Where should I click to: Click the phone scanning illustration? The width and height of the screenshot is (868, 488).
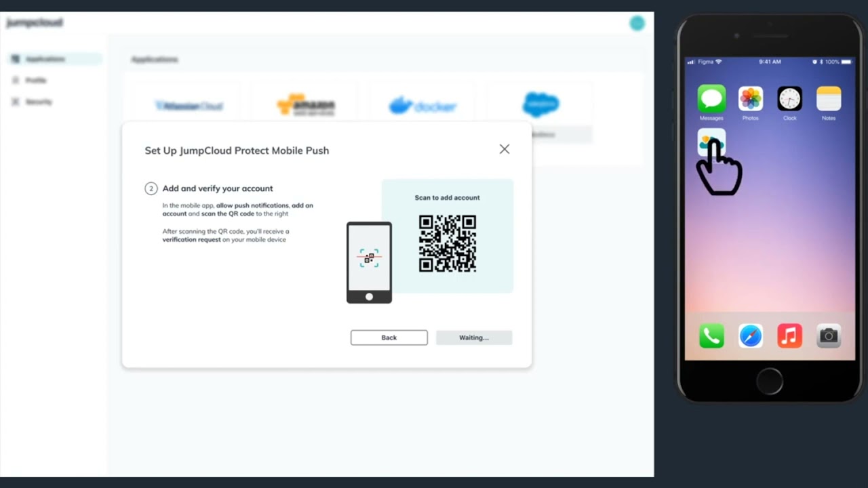click(x=369, y=262)
